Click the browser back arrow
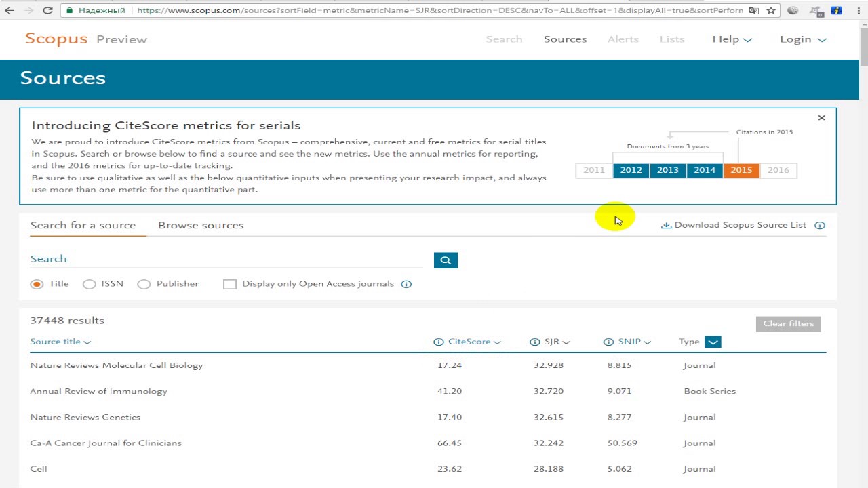The height and width of the screenshot is (488, 868). (10, 10)
